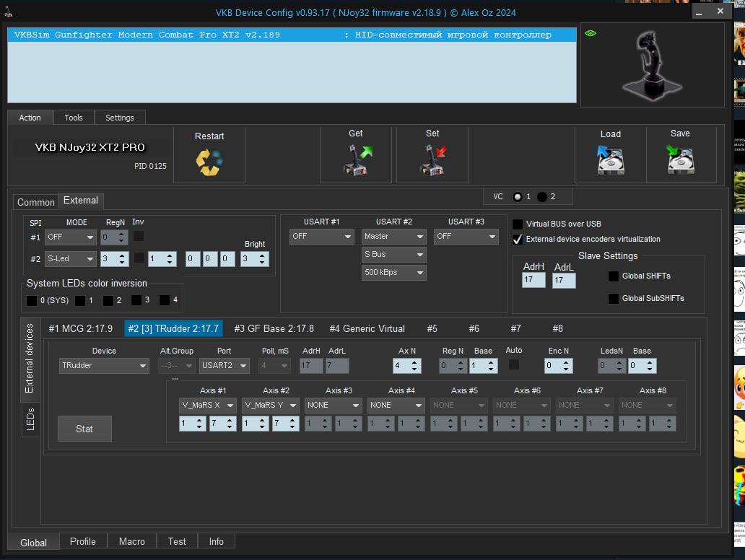The height and width of the screenshot is (560, 745).
Task: Toggle LED color inversion checkbox 3
Action: (x=136, y=300)
